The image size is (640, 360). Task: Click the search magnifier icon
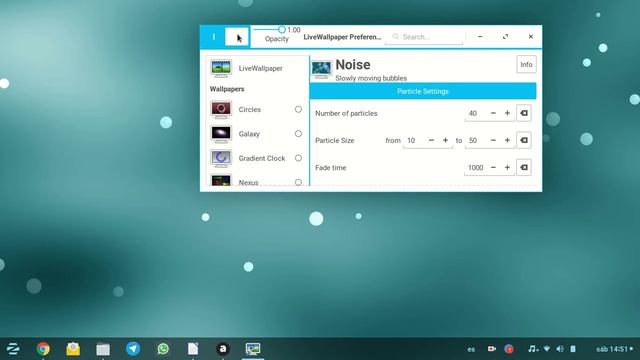(395, 37)
